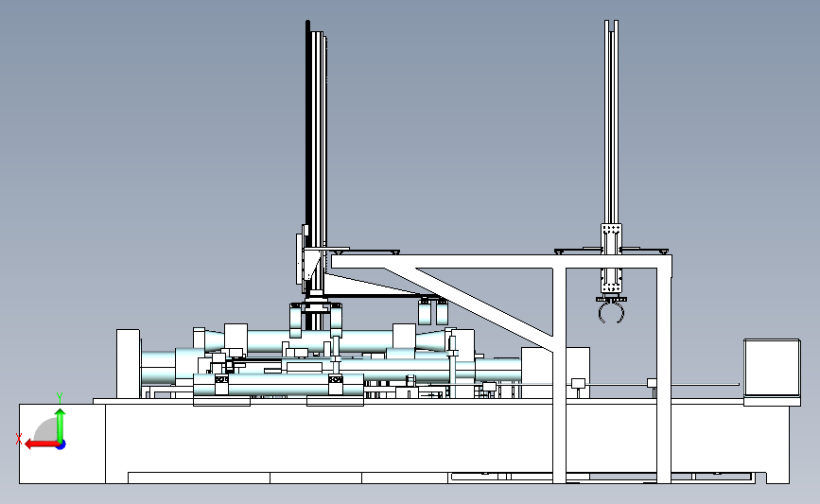The width and height of the screenshot is (820, 504).
Task: Click the blue Z axis ball of the triad
Action: 61,445
